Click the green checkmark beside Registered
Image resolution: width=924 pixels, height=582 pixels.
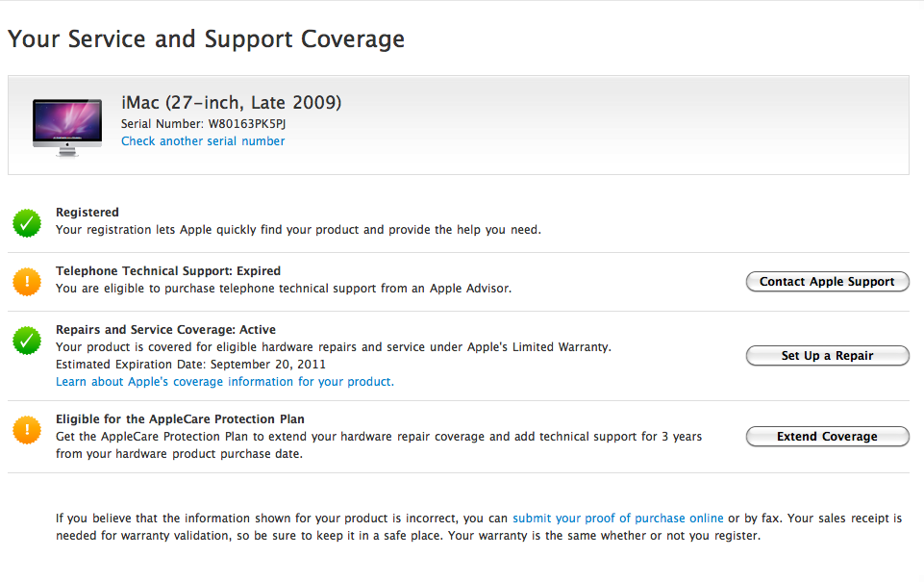click(27, 223)
